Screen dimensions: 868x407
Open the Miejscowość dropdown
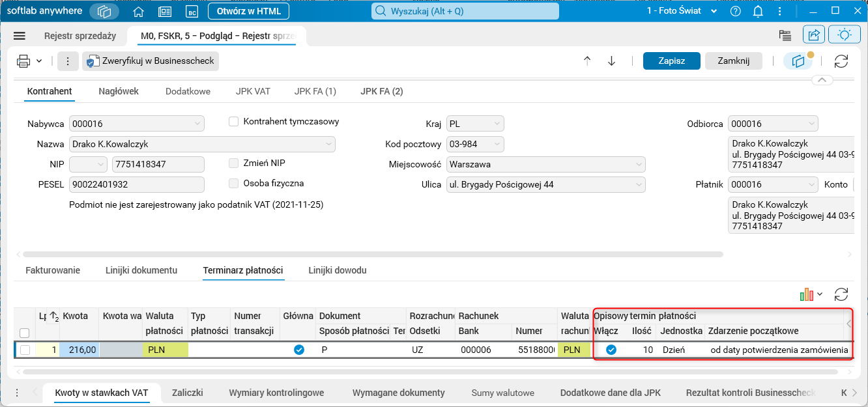pos(639,165)
